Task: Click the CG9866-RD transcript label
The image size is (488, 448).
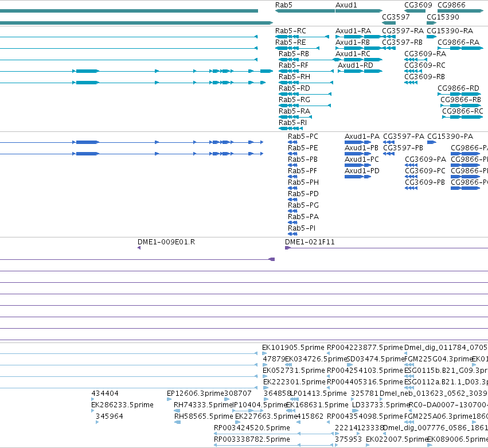Action: (458, 88)
